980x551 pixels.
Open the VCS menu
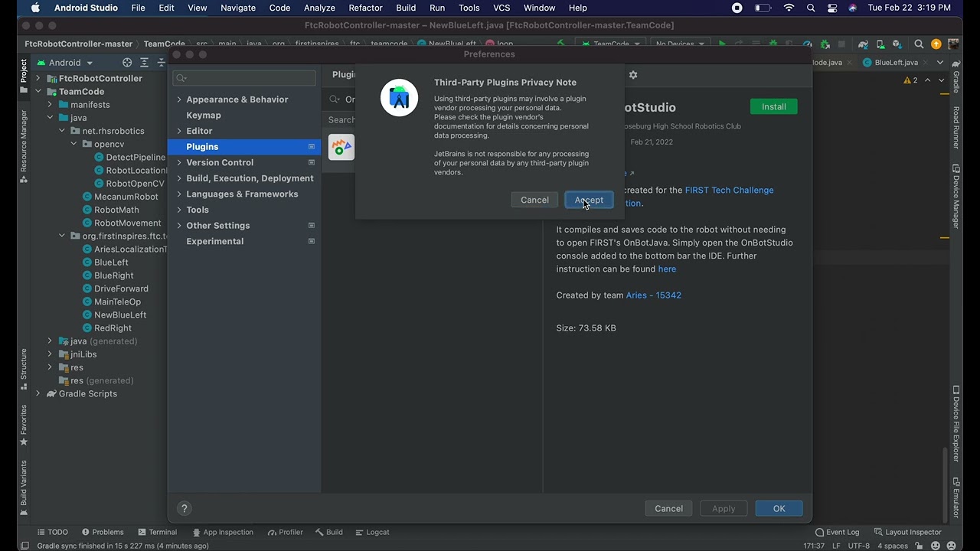(x=501, y=8)
